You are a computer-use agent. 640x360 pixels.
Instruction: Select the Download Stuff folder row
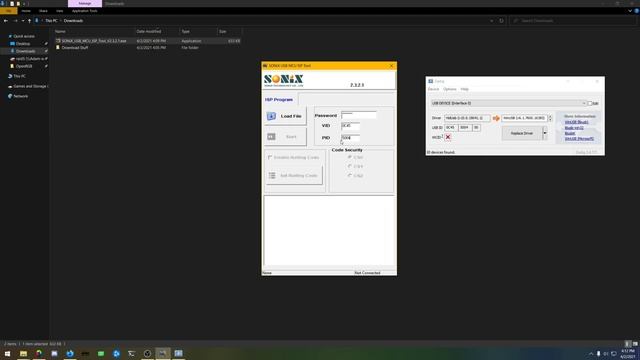pos(148,48)
